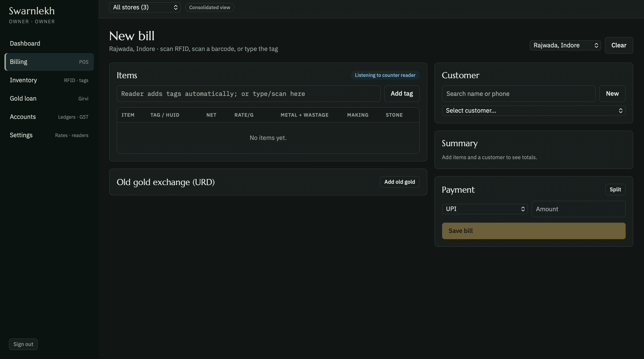
Task: Open Billing POS section
Action: [x=49, y=62]
